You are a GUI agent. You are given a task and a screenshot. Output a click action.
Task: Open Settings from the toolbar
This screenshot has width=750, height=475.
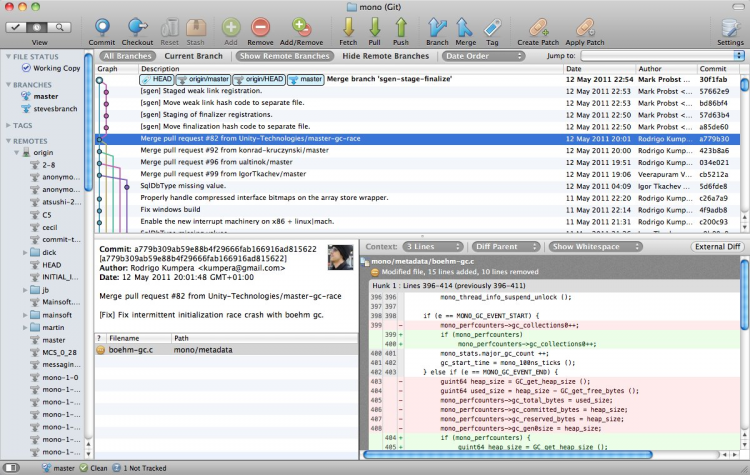coord(730,27)
